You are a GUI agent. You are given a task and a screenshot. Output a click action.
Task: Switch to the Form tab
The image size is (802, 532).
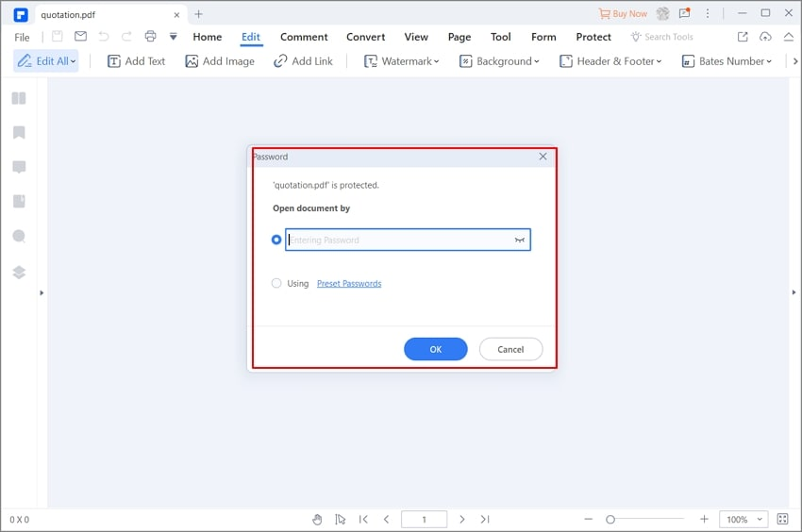point(543,37)
